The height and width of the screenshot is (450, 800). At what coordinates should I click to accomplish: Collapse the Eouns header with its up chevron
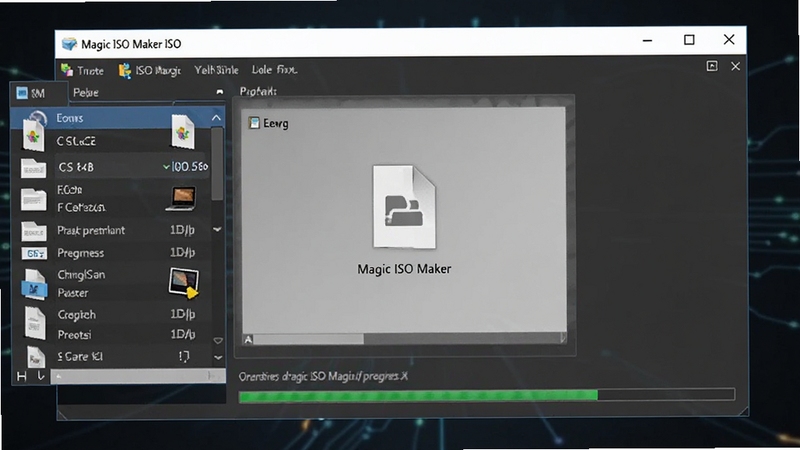[216, 118]
